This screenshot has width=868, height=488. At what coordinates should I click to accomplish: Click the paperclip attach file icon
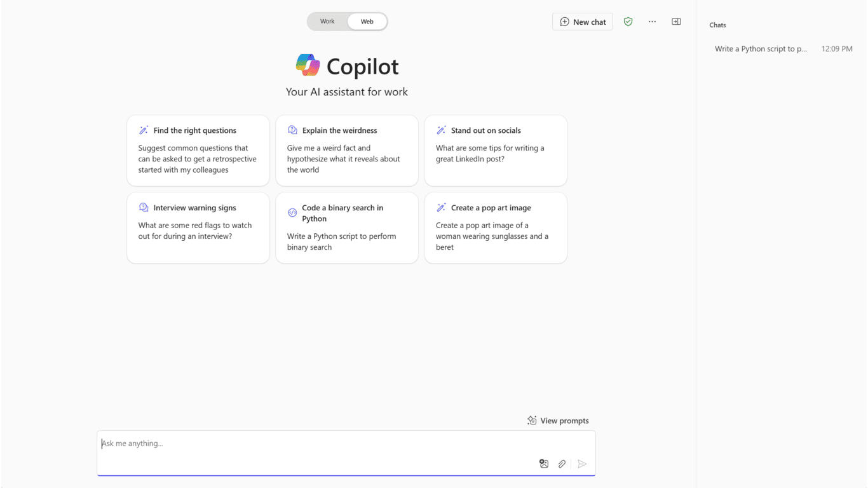pyautogui.click(x=562, y=464)
